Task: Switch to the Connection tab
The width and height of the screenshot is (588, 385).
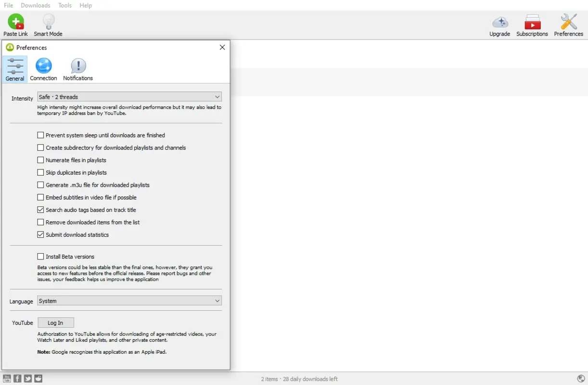Action: tap(43, 68)
